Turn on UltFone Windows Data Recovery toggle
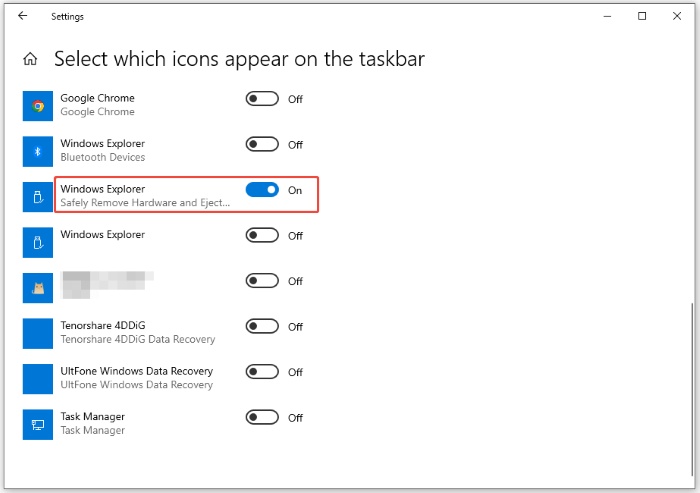The height and width of the screenshot is (493, 700). point(262,372)
